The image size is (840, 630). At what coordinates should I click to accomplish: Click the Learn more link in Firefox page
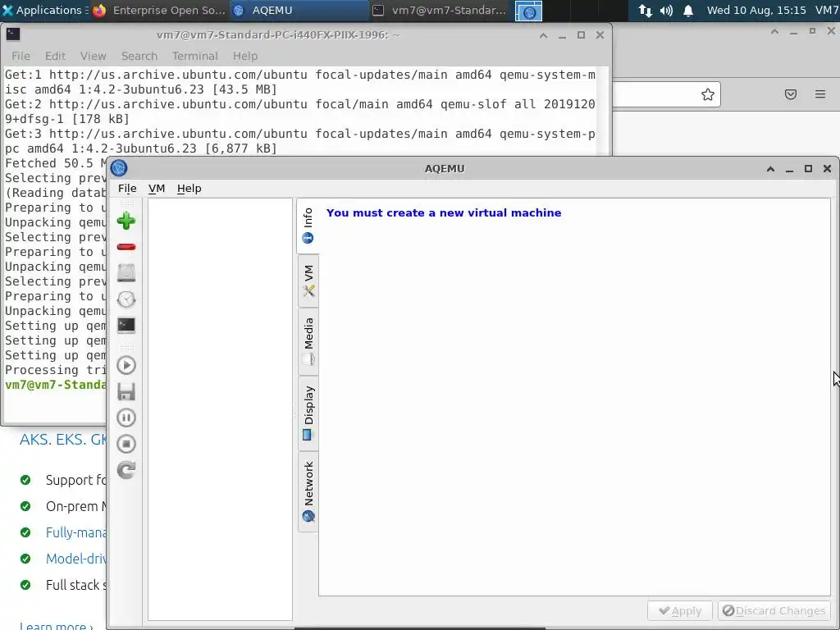[57, 625]
